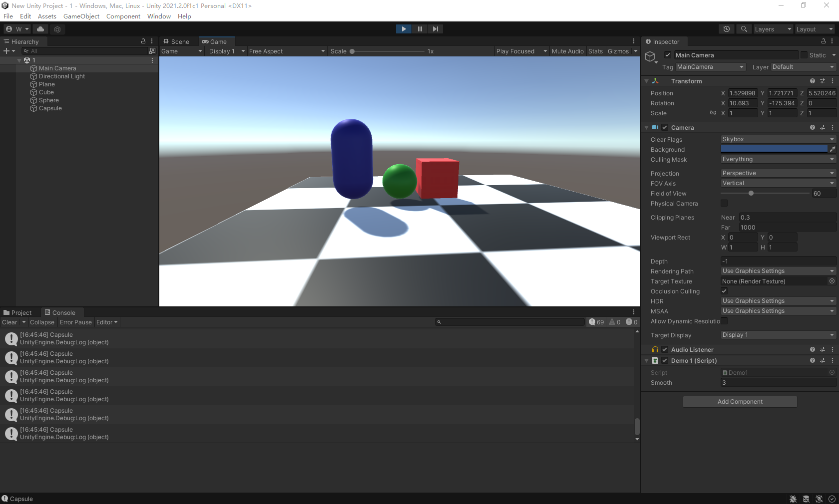Open Transform component options via the kebab icon
The image size is (839, 504).
(832, 81)
